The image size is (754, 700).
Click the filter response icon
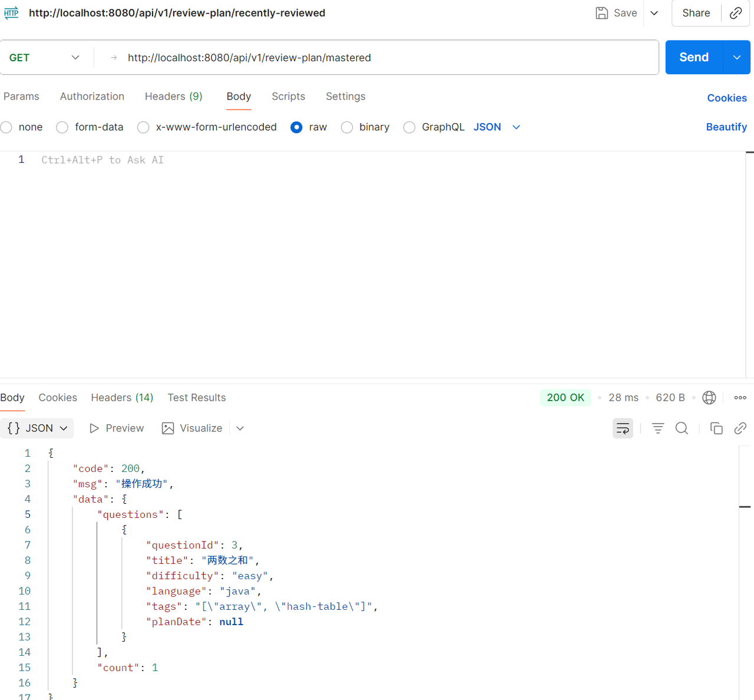coord(658,428)
